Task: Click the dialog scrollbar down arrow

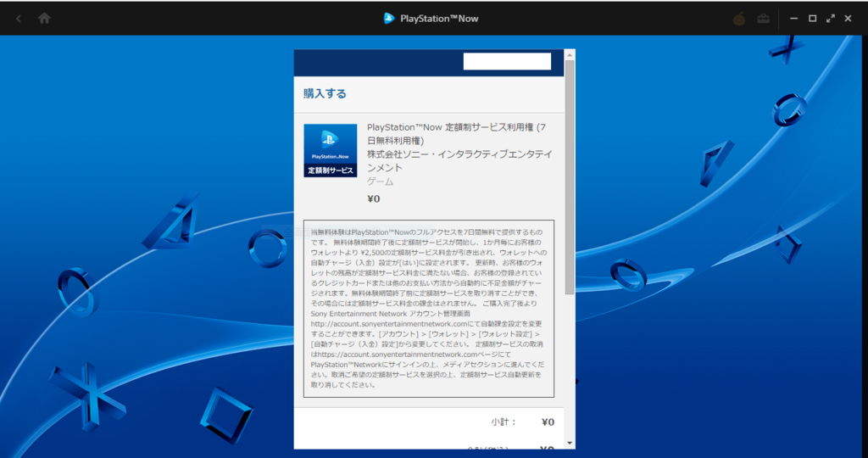Action: click(x=570, y=443)
